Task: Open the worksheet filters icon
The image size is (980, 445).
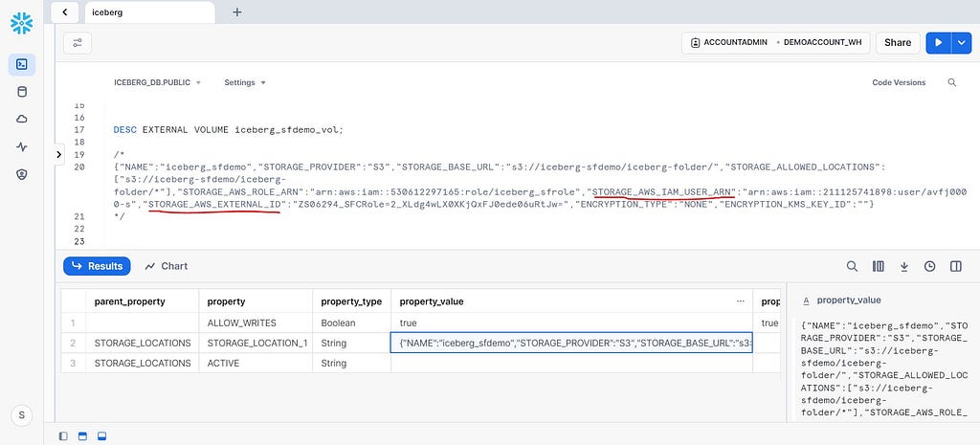Action: (x=78, y=42)
